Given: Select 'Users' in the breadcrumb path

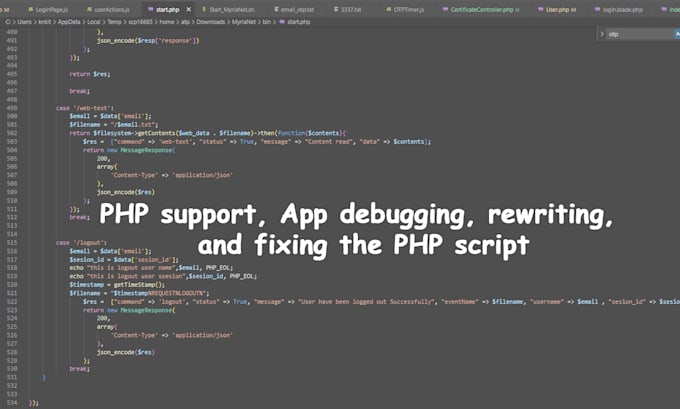Looking at the screenshot, I should pos(24,22).
